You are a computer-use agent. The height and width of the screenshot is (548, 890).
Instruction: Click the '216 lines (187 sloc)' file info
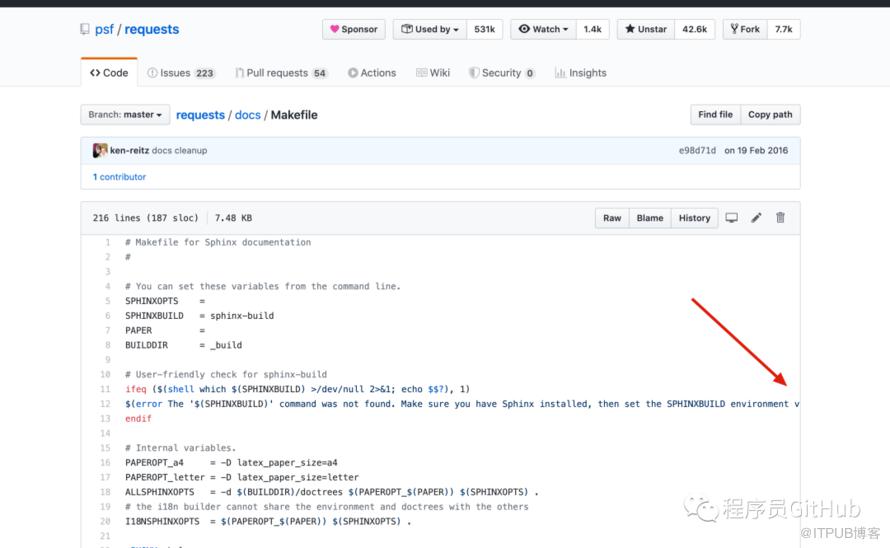(x=146, y=218)
